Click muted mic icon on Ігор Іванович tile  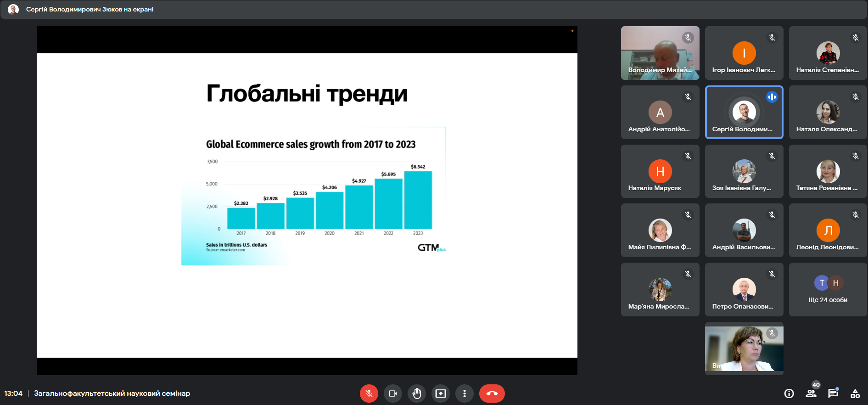pos(772,38)
